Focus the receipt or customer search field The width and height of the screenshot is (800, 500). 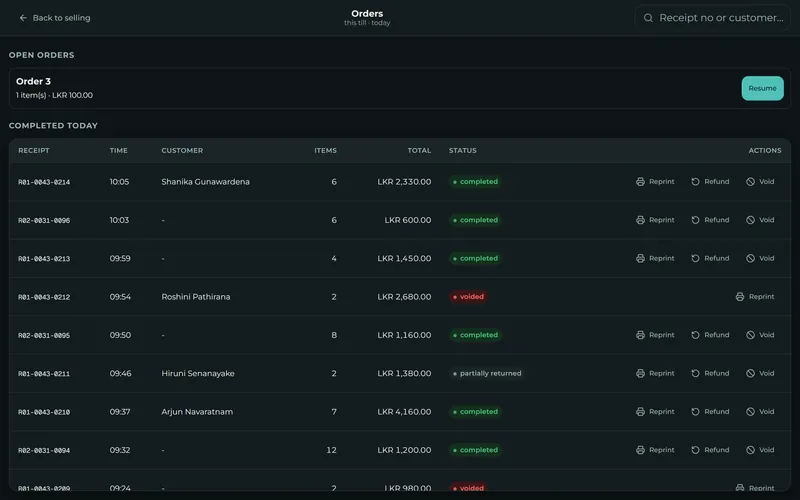(x=712, y=18)
